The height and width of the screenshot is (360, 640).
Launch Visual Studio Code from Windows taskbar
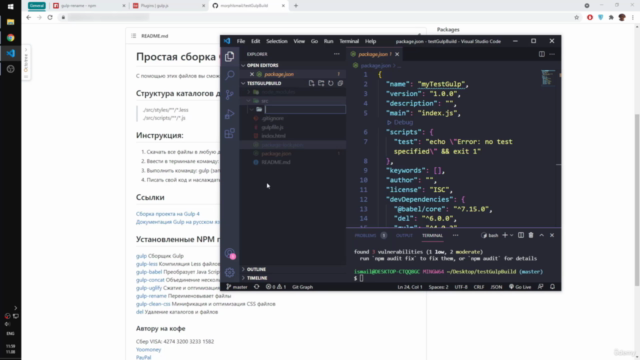point(11,53)
